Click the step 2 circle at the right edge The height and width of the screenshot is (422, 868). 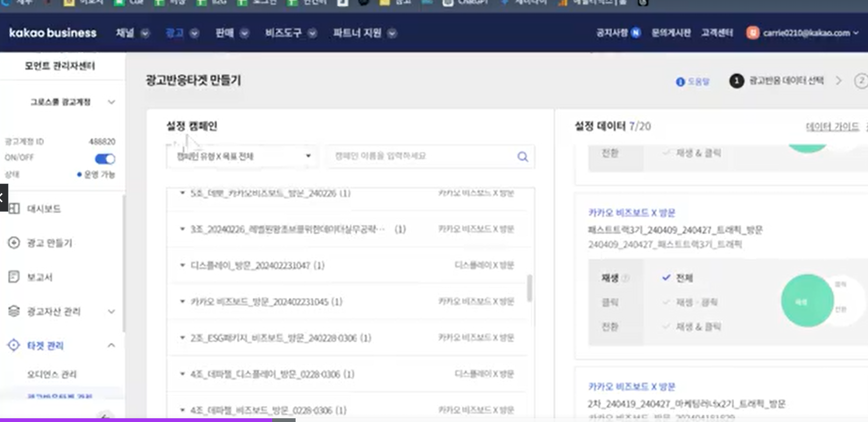coord(861,81)
